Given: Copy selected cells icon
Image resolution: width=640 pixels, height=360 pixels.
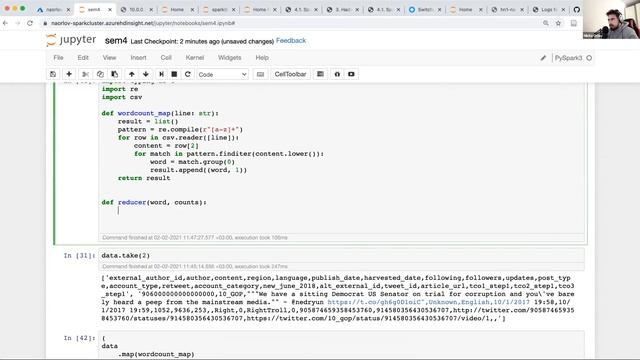Looking at the screenshot, I should [x=100, y=74].
